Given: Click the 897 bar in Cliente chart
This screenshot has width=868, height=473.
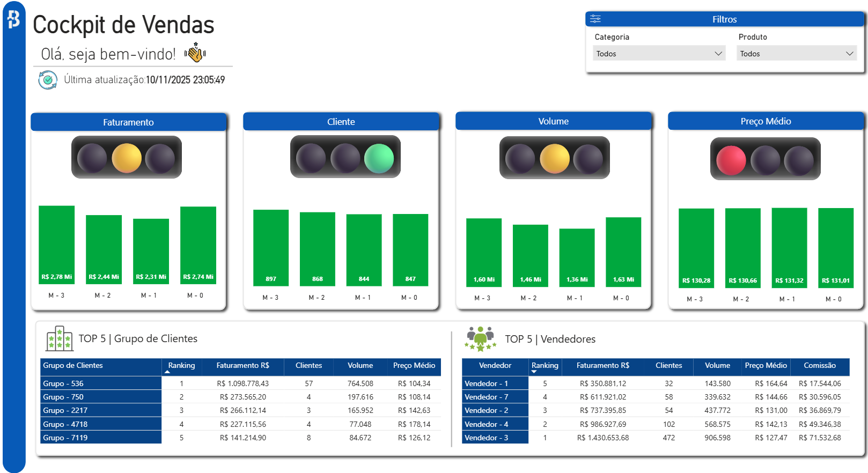Looking at the screenshot, I should pos(271,247).
